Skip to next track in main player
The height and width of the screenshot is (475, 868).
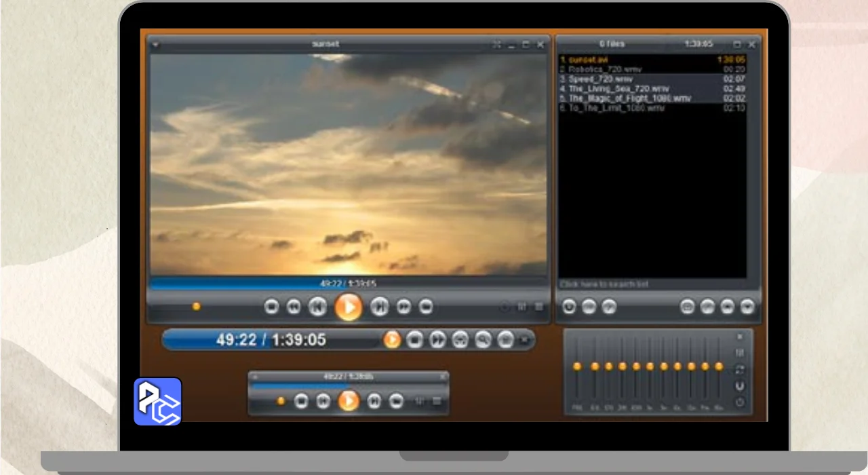click(380, 307)
